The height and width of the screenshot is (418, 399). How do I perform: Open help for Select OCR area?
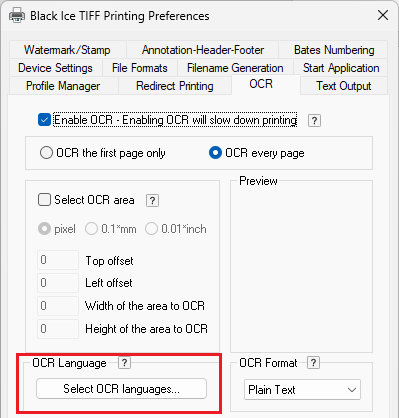pos(152,201)
